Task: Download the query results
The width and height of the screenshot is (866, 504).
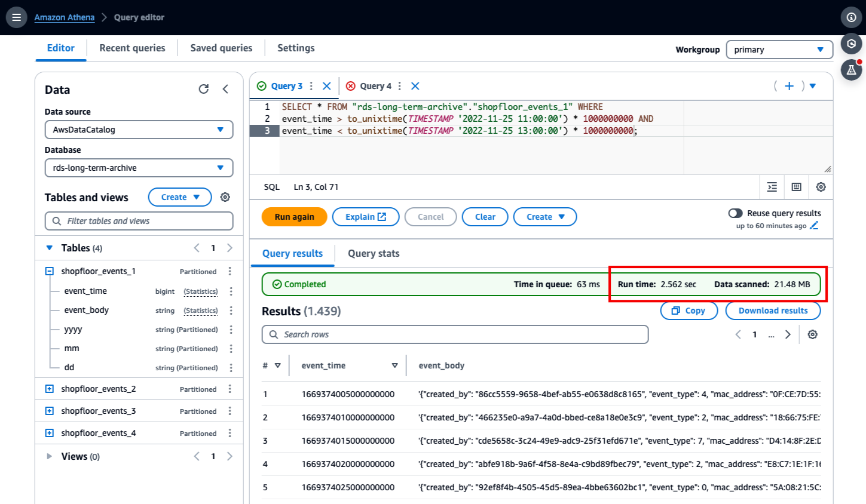Action: click(x=773, y=311)
